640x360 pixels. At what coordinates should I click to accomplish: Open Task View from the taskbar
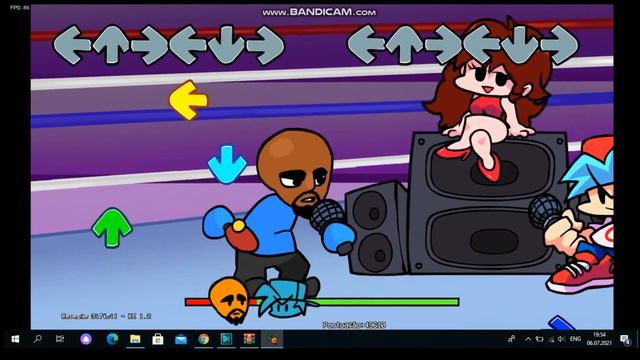pos(60,339)
